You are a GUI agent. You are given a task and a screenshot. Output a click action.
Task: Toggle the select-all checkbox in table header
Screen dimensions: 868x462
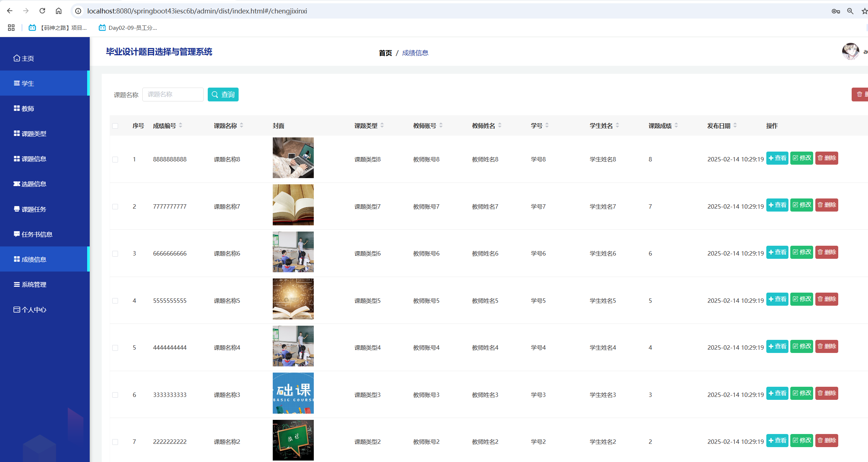115,126
